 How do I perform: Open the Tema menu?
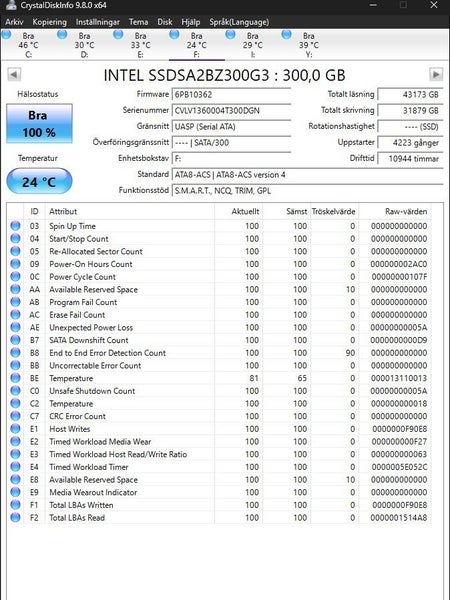tap(139, 22)
